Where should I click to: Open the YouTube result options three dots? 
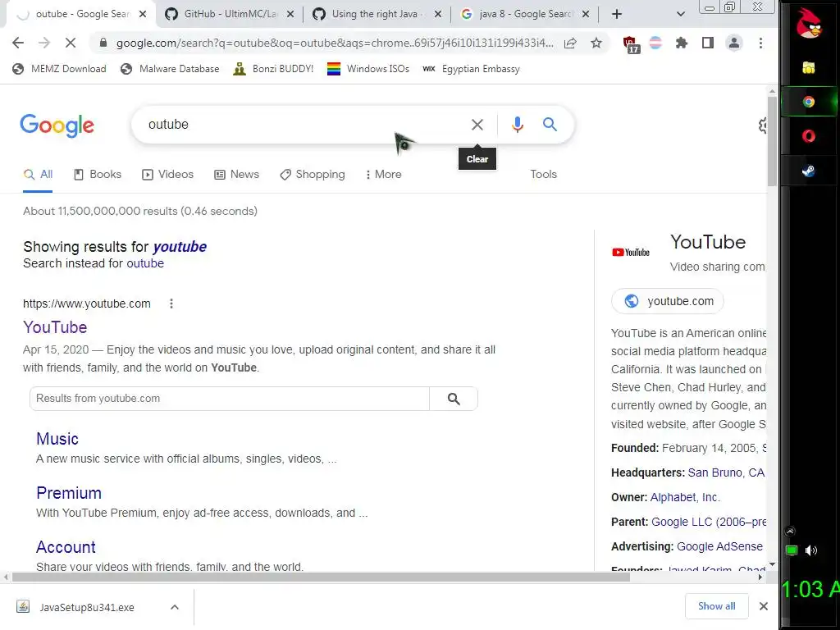pos(171,304)
